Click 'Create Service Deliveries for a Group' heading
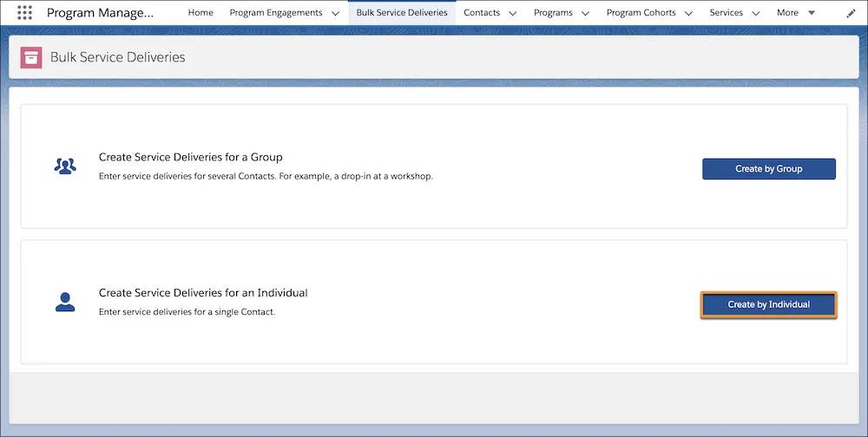The width and height of the screenshot is (868, 437). point(190,157)
